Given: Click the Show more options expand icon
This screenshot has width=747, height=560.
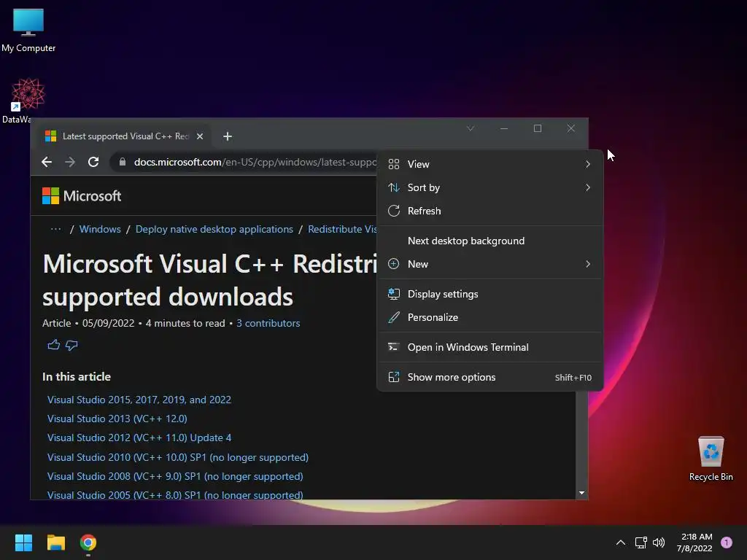Looking at the screenshot, I should point(393,377).
